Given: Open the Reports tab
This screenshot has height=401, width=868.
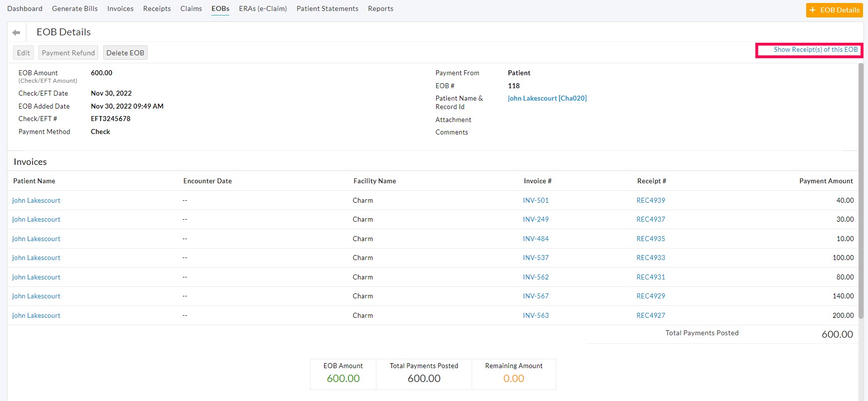Looking at the screenshot, I should 380,8.
